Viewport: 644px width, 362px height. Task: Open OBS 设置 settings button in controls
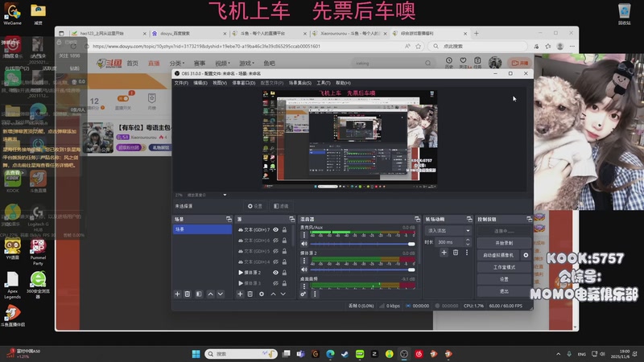click(x=504, y=279)
